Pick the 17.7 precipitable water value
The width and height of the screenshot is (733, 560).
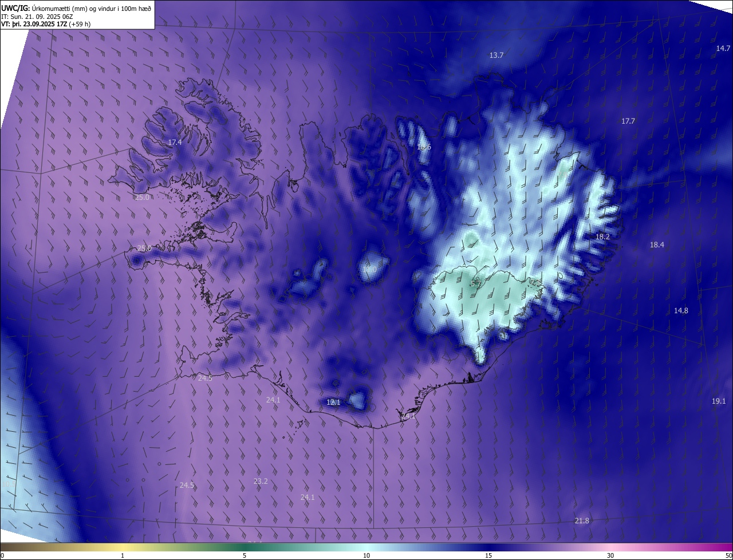click(x=628, y=121)
